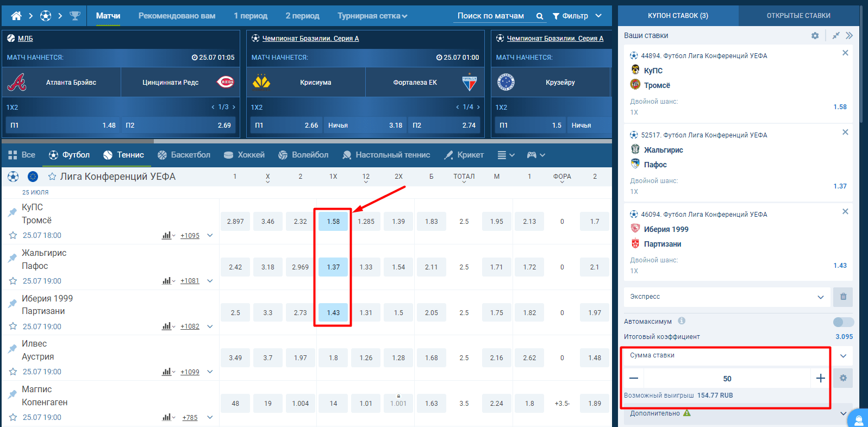Image resolution: width=868 pixels, height=427 pixels.
Task: Open the live chat support icon
Action: 859,420
